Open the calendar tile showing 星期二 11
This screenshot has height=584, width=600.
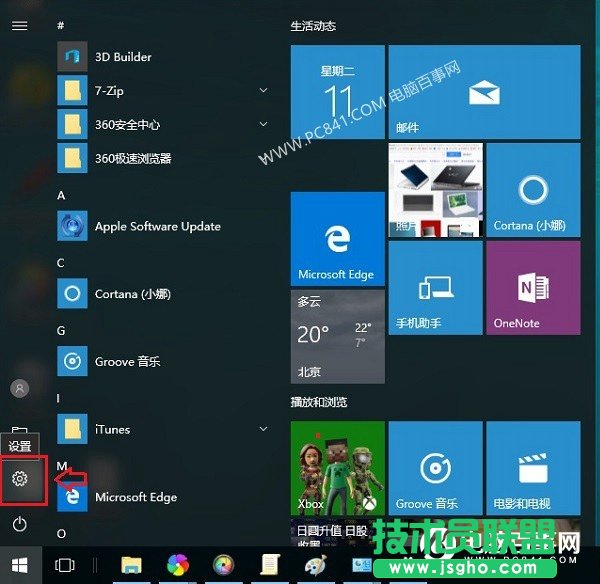point(338,92)
